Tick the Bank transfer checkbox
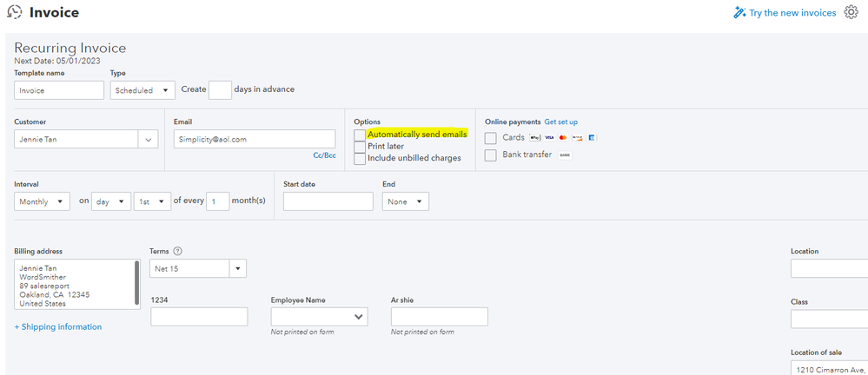The width and height of the screenshot is (868, 375). [x=491, y=155]
